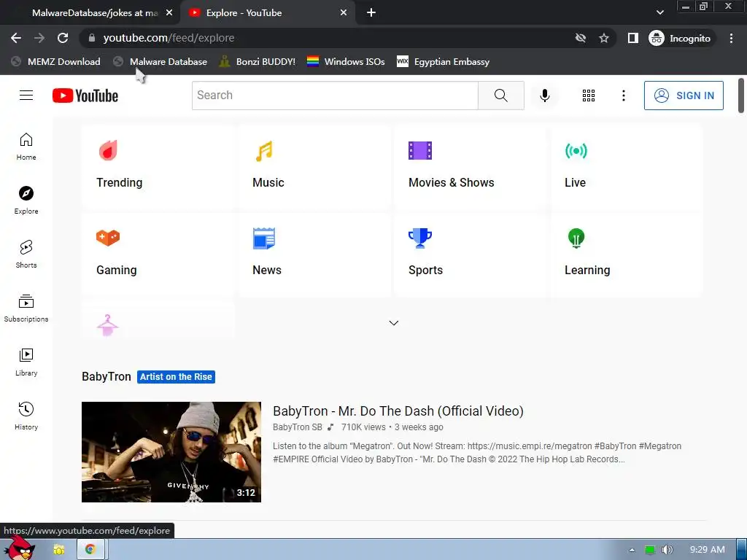Open the Gaming category card
The width and height of the screenshot is (747, 560).
pyautogui.click(x=158, y=254)
